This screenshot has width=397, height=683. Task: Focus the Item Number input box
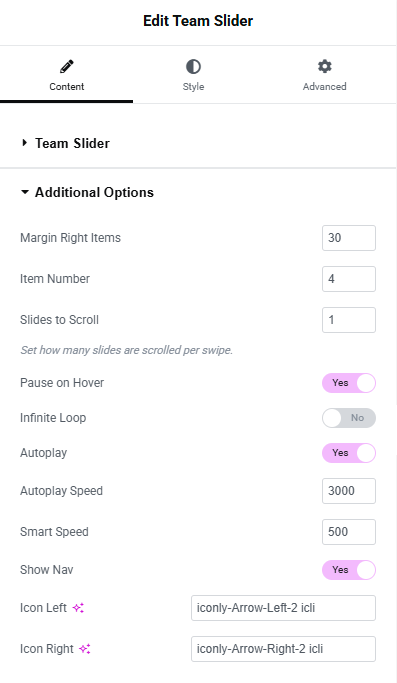(349, 279)
